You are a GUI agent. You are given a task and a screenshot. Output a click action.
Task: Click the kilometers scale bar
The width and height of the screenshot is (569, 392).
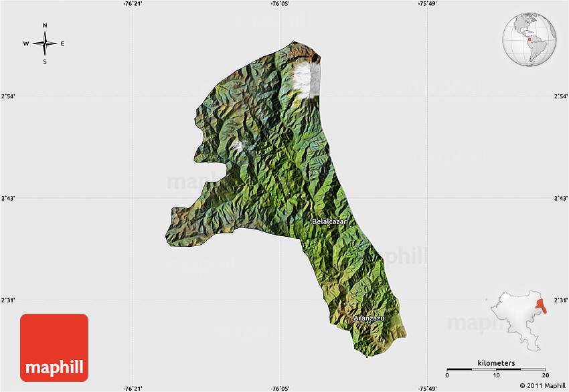[x=496, y=369]
